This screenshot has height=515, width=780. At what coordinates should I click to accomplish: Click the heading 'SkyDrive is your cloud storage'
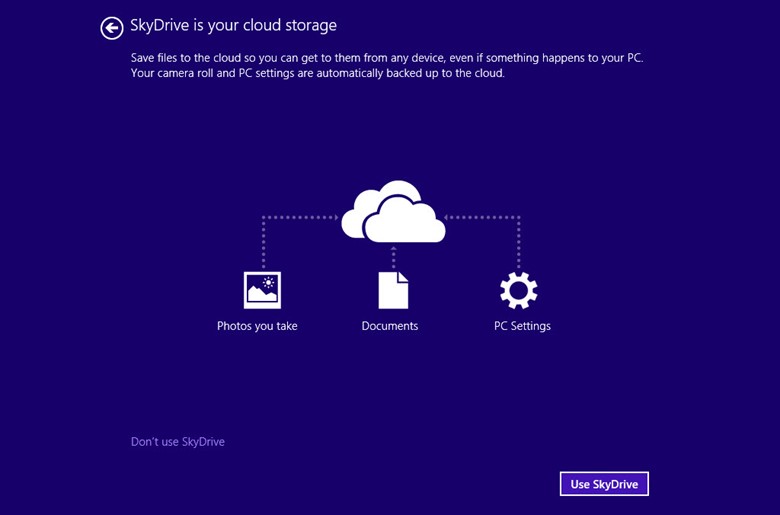pyautogui.click(x=233, y=25)
